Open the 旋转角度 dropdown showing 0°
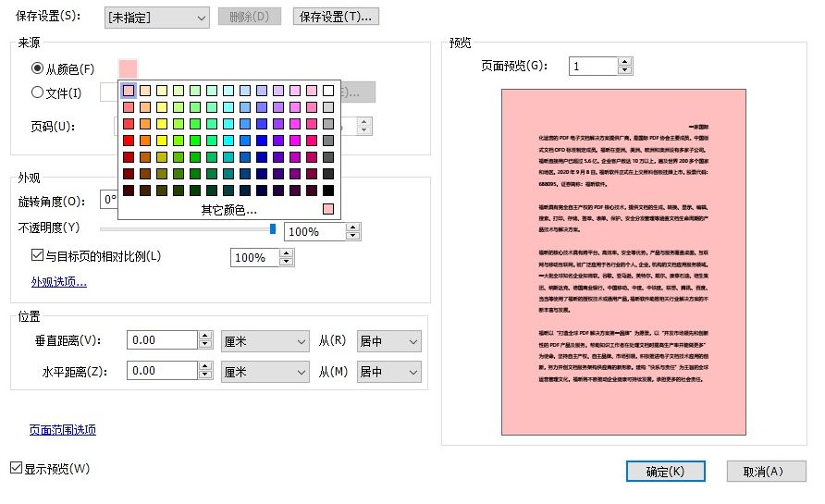Viewport: 825px width, 504px height. click(109, 200)
